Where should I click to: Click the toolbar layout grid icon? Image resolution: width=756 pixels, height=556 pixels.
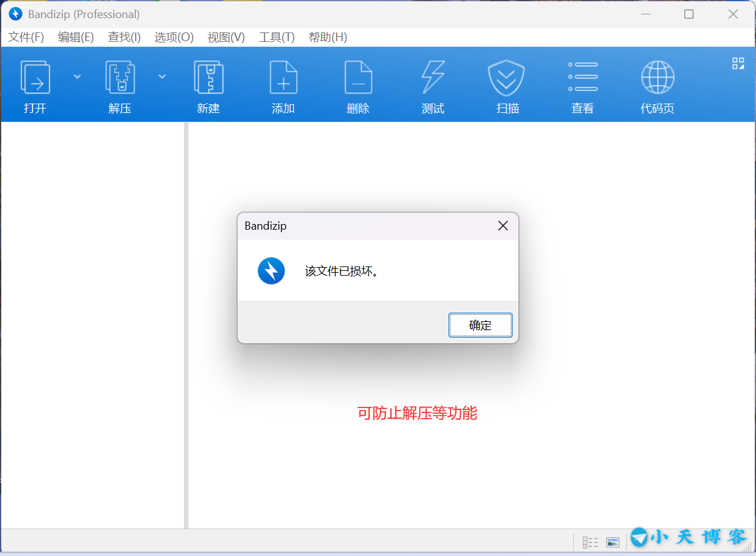(x=738, y=63)
